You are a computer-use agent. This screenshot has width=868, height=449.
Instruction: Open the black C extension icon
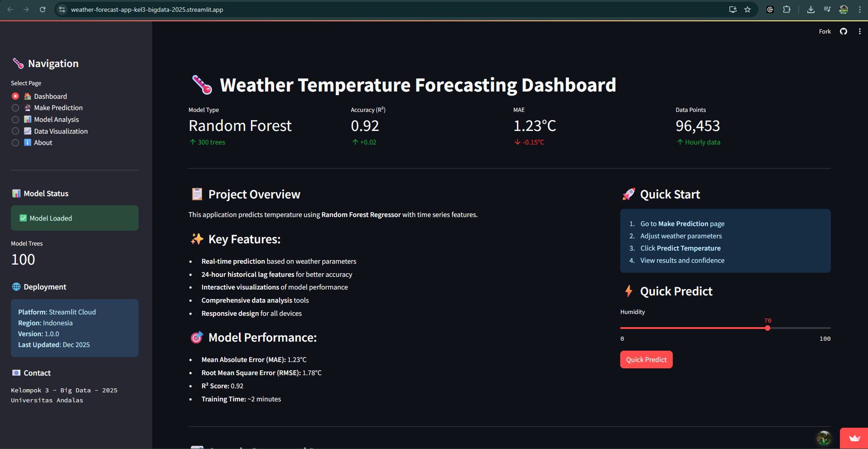coord(770,10)
